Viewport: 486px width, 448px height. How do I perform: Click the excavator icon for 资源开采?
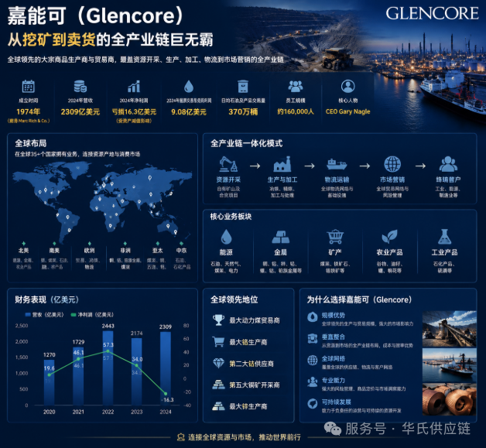(228, 164)
